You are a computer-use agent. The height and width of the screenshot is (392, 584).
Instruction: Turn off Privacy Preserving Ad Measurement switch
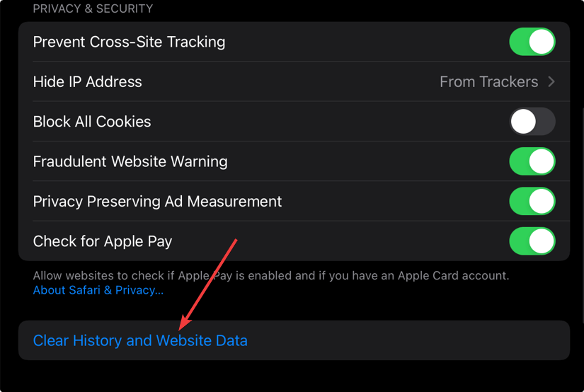(532, 201)
